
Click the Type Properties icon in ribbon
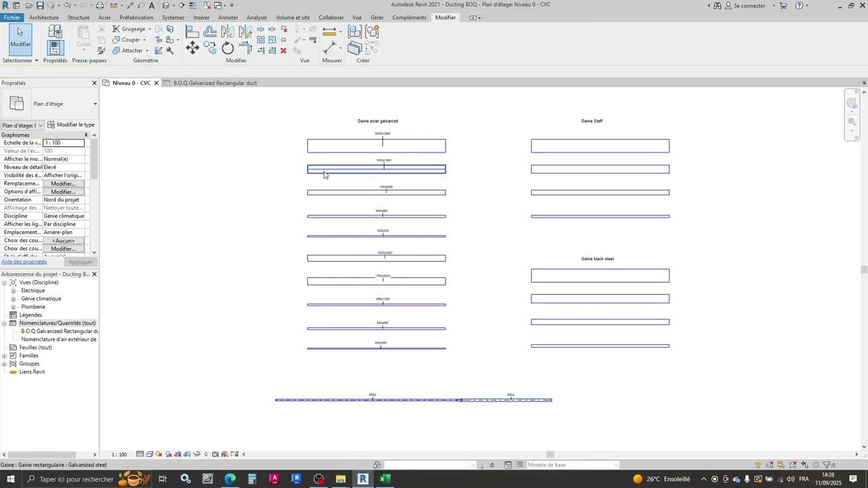click(55, 31)
